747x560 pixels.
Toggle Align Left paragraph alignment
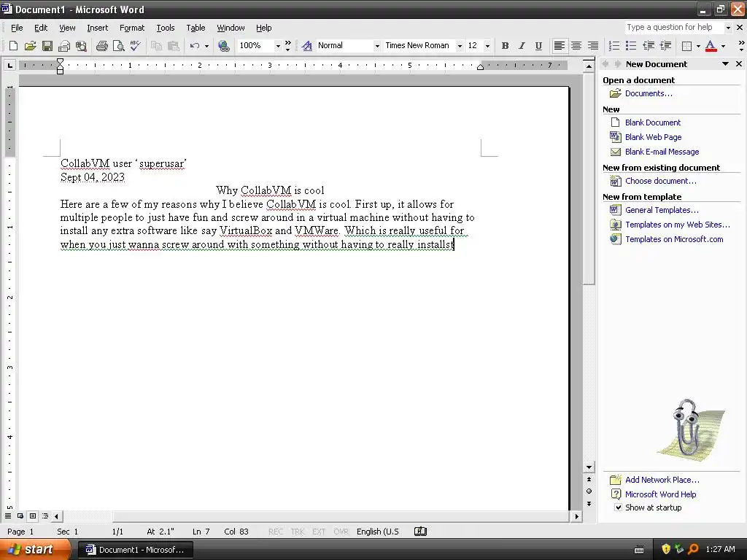click(560, 46)
